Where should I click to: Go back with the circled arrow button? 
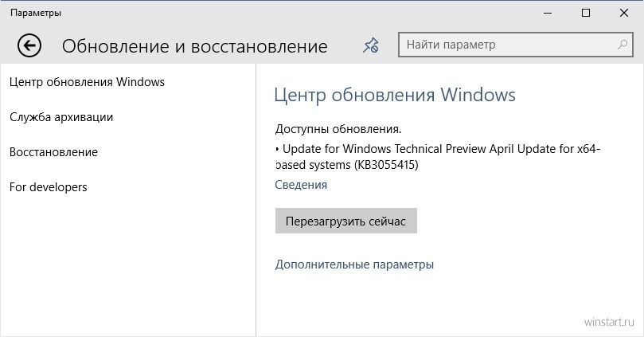(29, 45)
